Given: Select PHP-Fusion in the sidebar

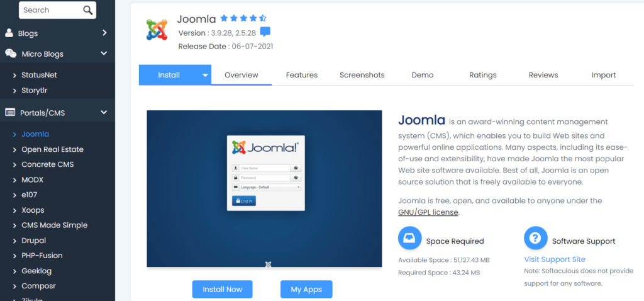Looking at the screenshot, I should tap(42, 256).
